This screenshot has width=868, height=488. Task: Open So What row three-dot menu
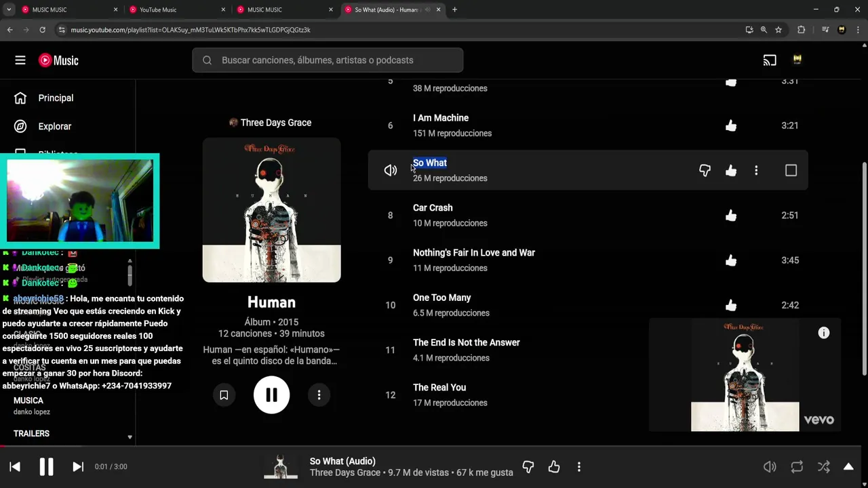[756, 171]
